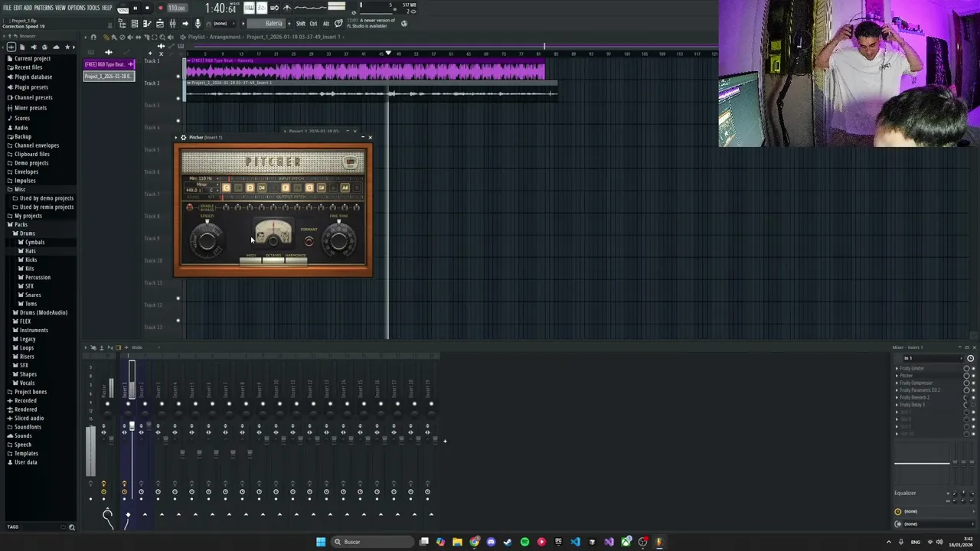Click the 110 tempo field
Viewport: 980px width, 551px height.
tap(177, 8)
